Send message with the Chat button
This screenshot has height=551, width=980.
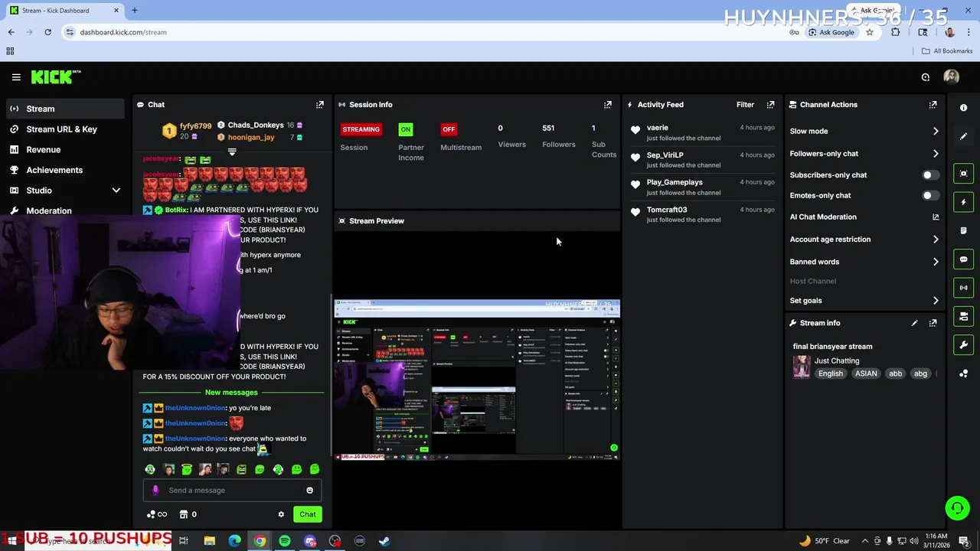click(x=307, y=514)
